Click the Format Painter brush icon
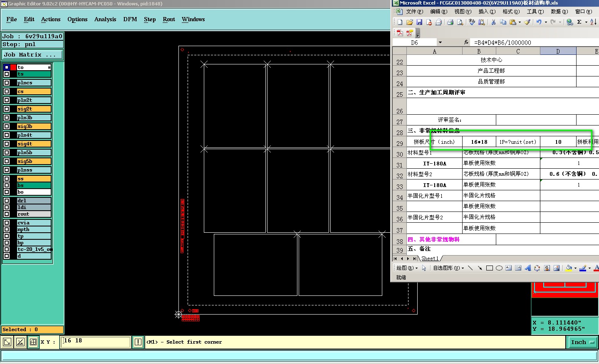 click(x=527, y=22)
